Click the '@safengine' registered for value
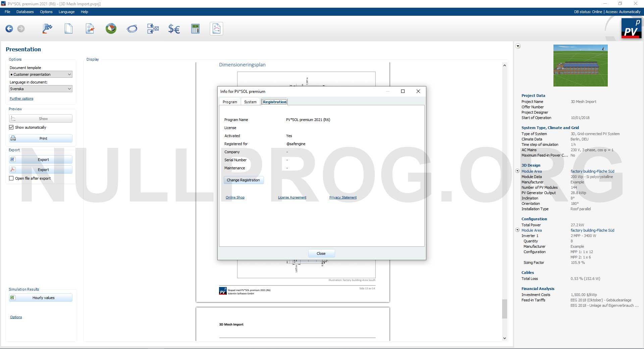 (296, 144)
